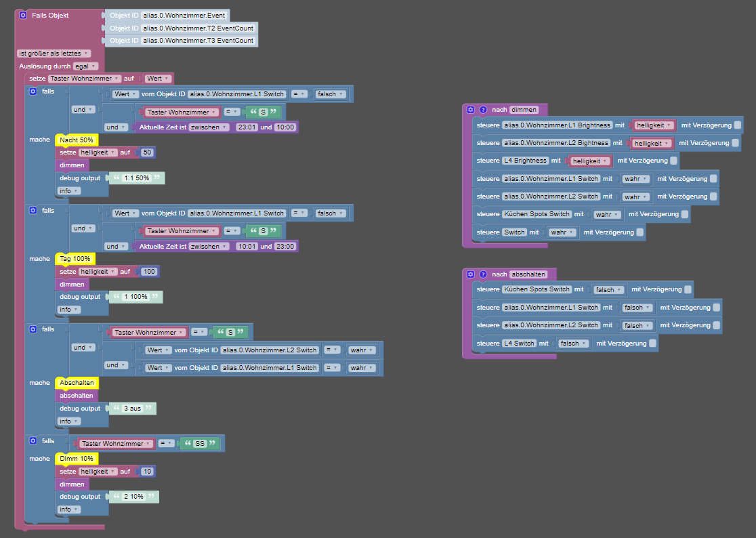Viewport: 756px width, 538px height.
Task: Check mit Verzögerung on L2 Switch wahr row
Action: click(x=713, y=196)
